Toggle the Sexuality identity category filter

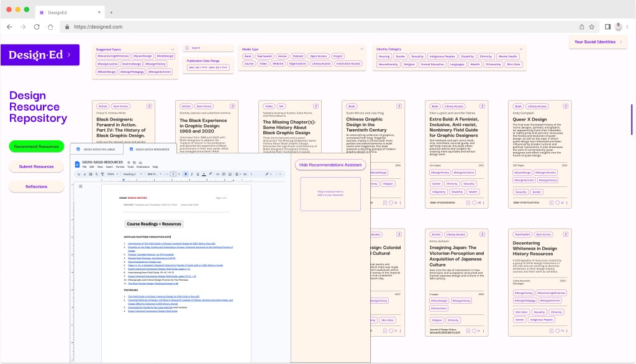click(417, 56)
